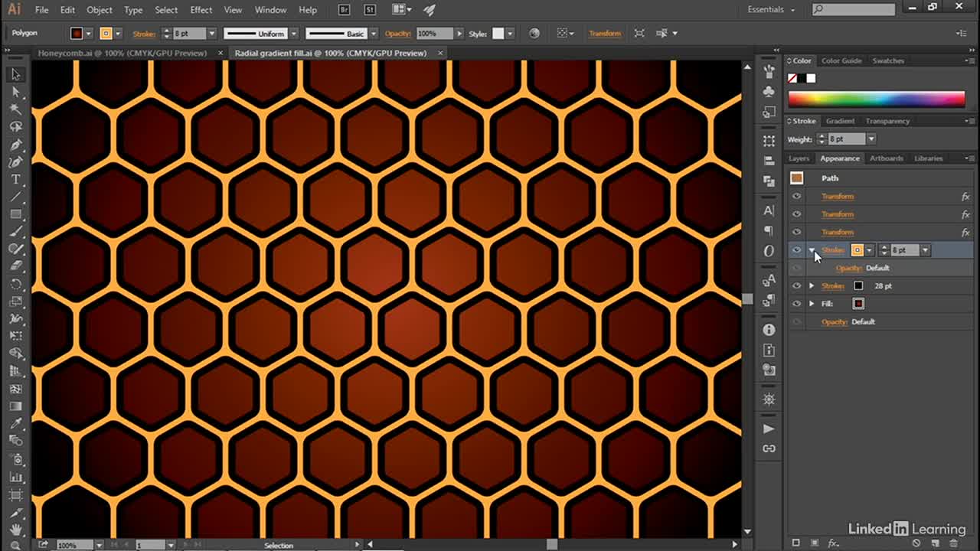Click the fill color swatch in control bar
The image size is (980, 551).
[x=77, y=34]
